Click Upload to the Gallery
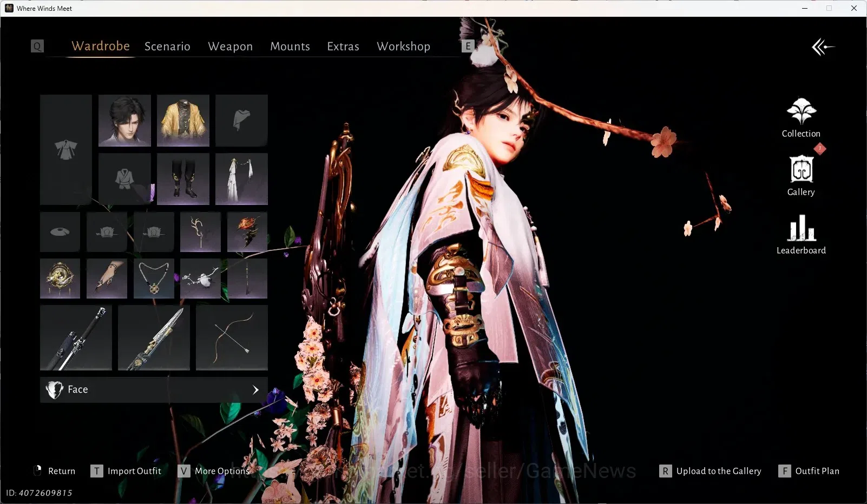867x504 pixels. point(710,471)
